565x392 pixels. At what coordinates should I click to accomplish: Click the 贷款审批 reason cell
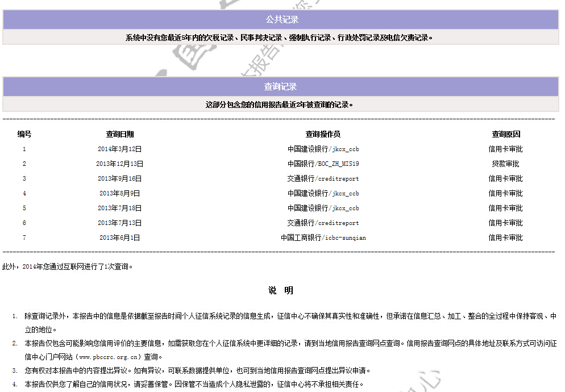505,164
